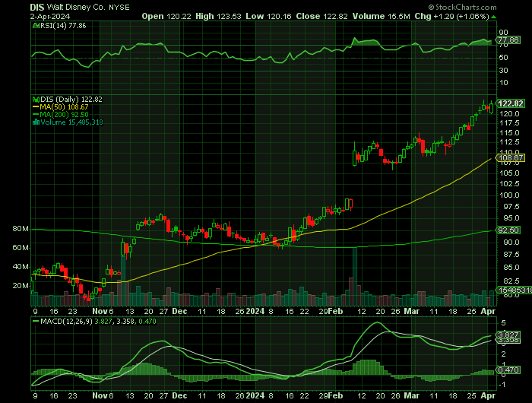Click the candlestick icon beside DIS (Daily)

[x=36, y=100]
